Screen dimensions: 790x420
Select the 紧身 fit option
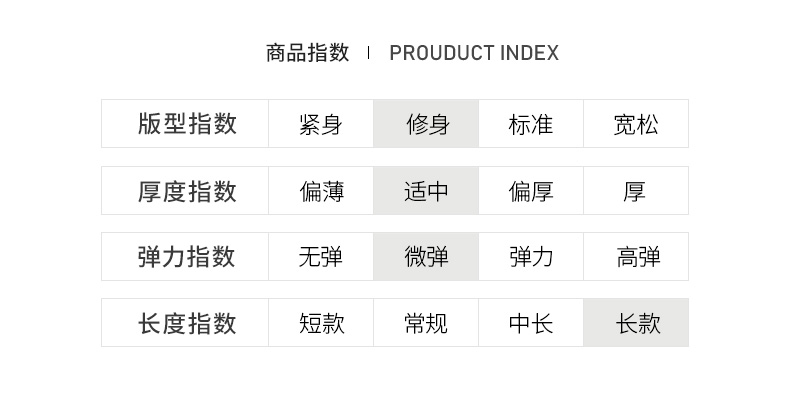[320, 125]
